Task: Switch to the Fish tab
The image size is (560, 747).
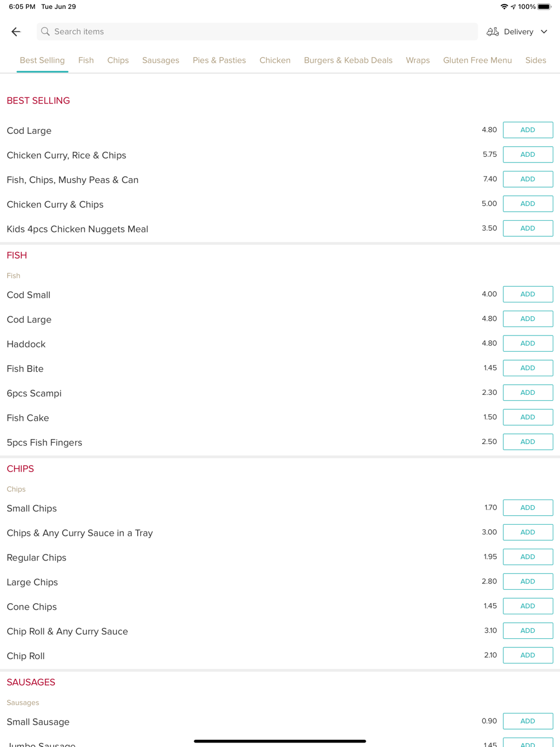Action: pos(86,60)
